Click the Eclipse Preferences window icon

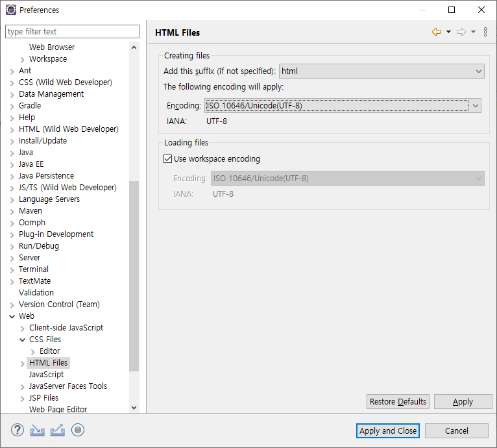(x=11, y=10)
